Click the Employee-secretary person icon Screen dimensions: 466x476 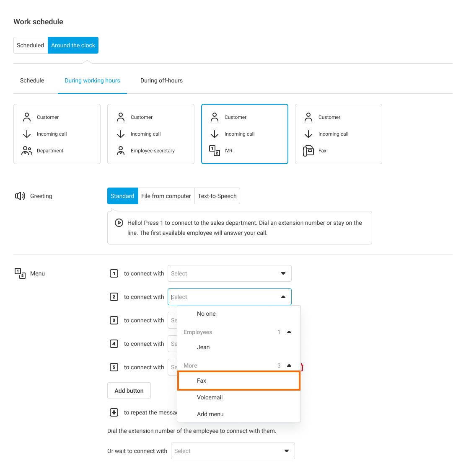click(x=121, y=151)
